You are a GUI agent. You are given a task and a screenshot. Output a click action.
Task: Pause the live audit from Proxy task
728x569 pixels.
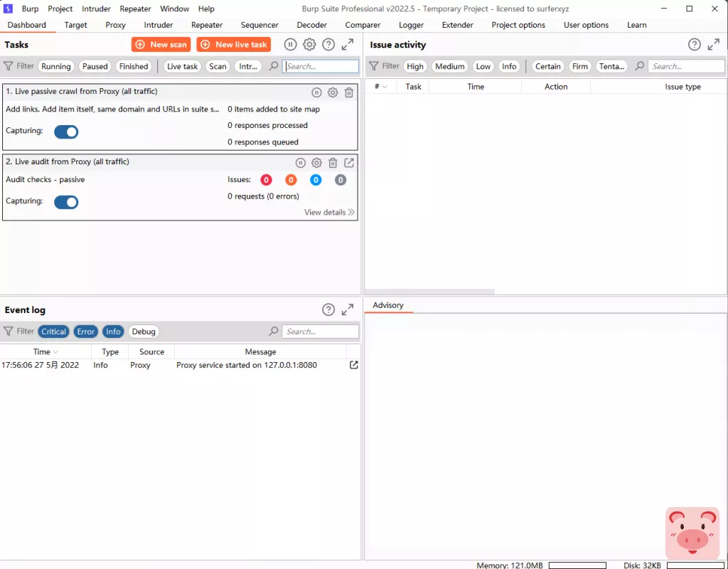pyautogui.click(x=300, y=162)
